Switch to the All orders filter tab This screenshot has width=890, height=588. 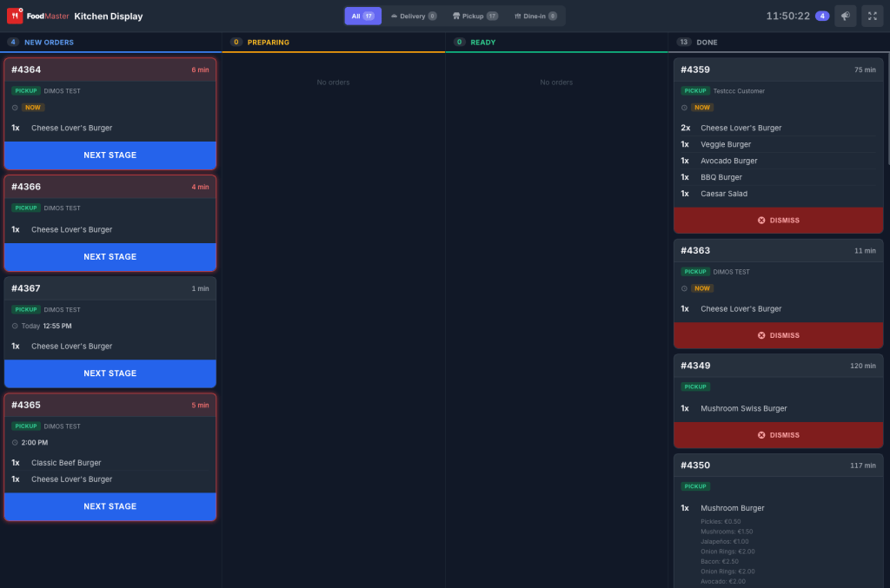click(x=362, y=15)
